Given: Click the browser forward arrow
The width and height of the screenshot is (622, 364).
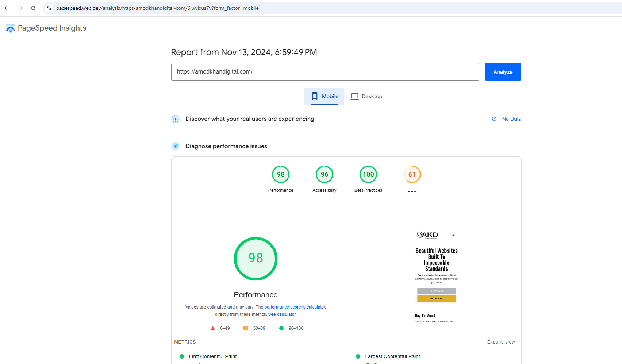Looking at the screenshot, I should click(x=20, y=8).
